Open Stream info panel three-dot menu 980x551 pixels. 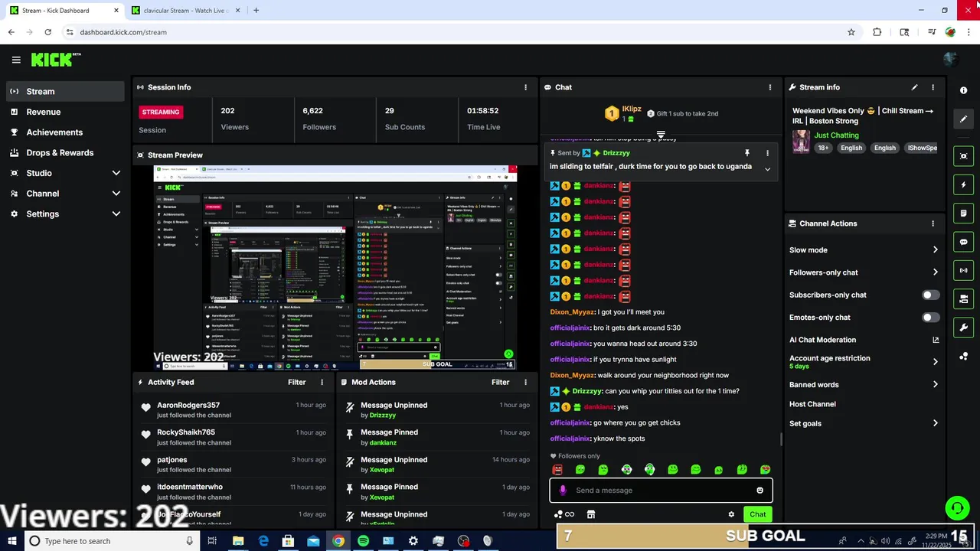coord(933,87)
